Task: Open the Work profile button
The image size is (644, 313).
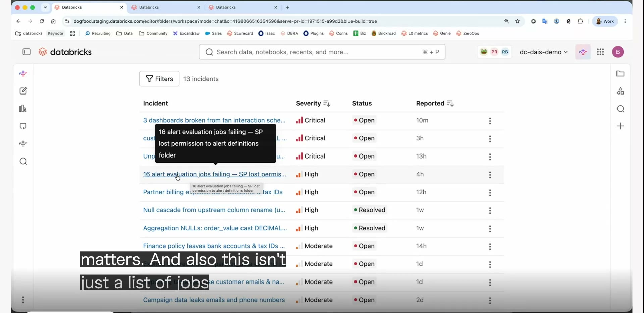Action: (605, 21)
